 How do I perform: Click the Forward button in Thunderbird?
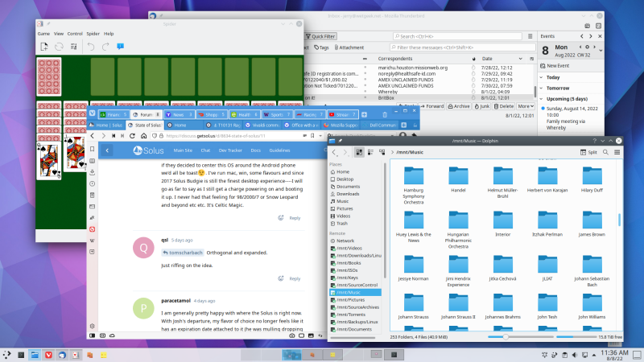coord(432,106)
